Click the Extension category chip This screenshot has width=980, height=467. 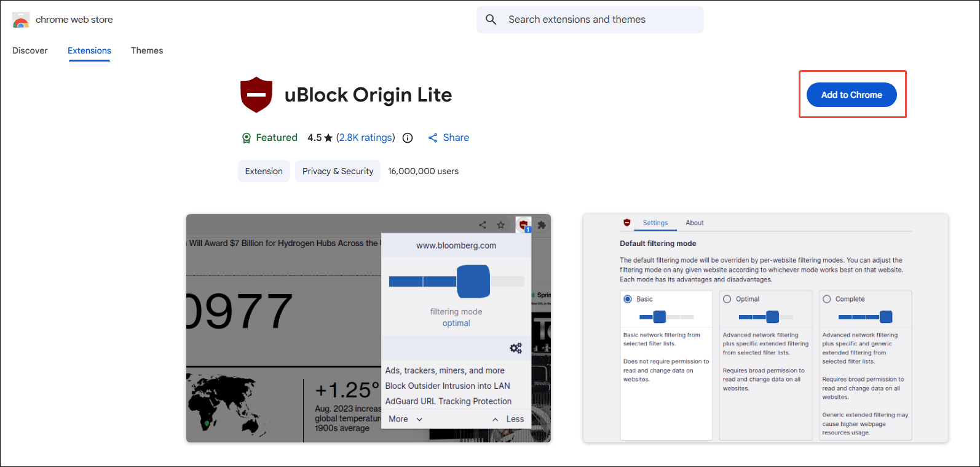[264, 171]
